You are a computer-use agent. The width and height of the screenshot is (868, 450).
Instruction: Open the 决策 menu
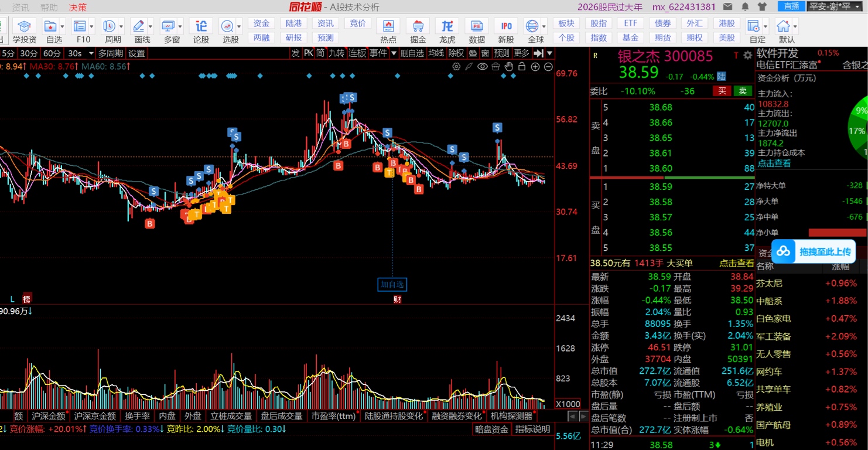coord(78,7)
